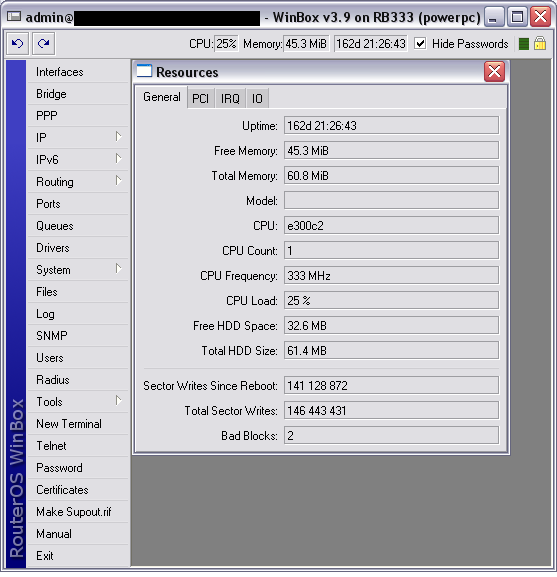The image size is (557, 577).
Task: Open the Interfaces menu item
Action: [x=78, y=72]
